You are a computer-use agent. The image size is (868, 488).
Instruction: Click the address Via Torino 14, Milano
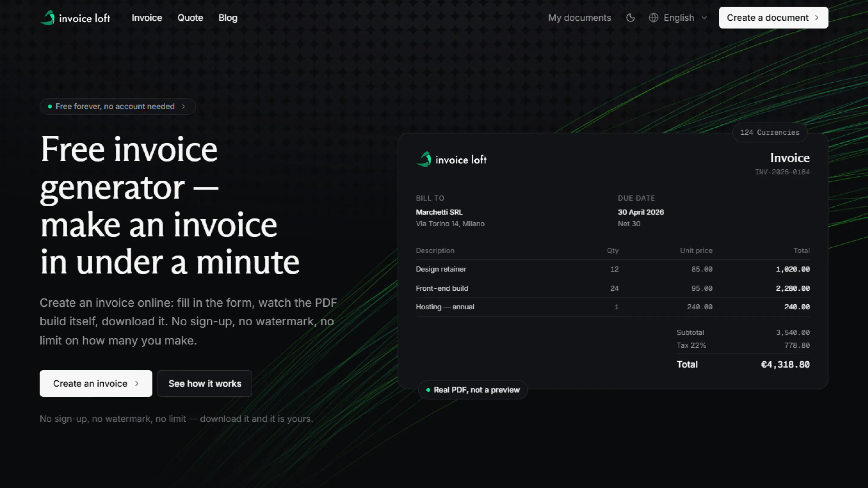pos(450,224)
